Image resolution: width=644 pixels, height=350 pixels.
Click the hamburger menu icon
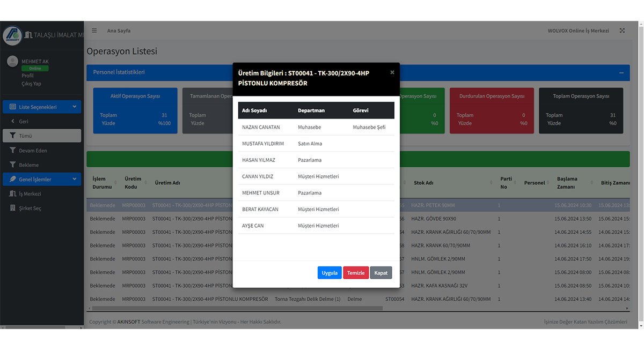[94, 31]
